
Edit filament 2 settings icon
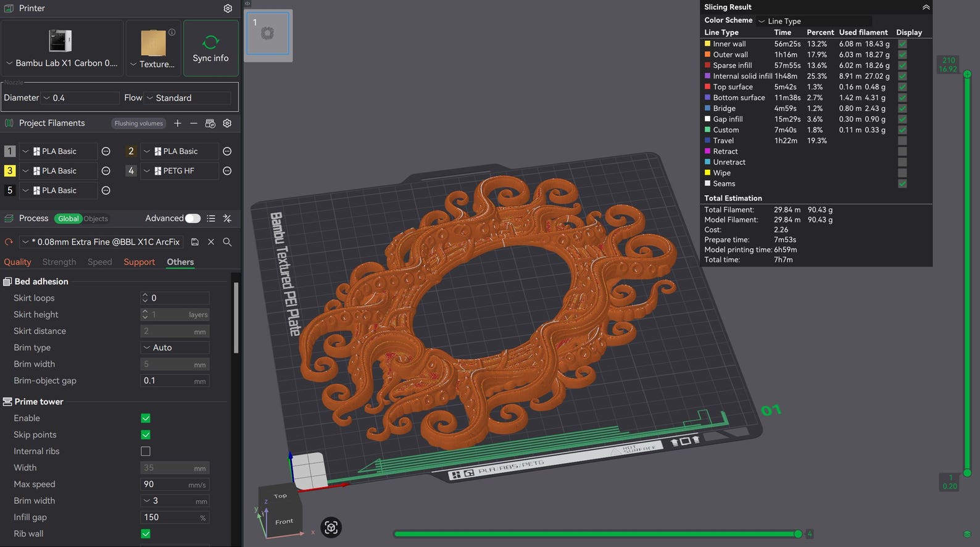click(x=227, y=151)
